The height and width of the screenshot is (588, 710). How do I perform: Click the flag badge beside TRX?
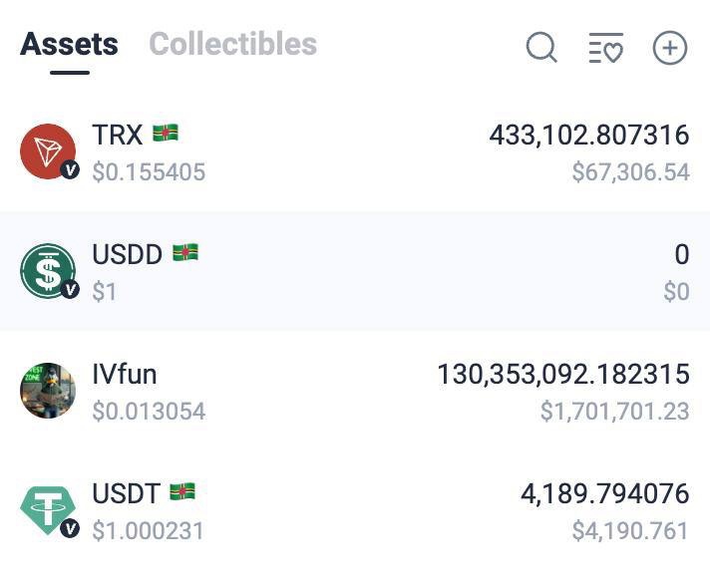(x=166, y=134)
